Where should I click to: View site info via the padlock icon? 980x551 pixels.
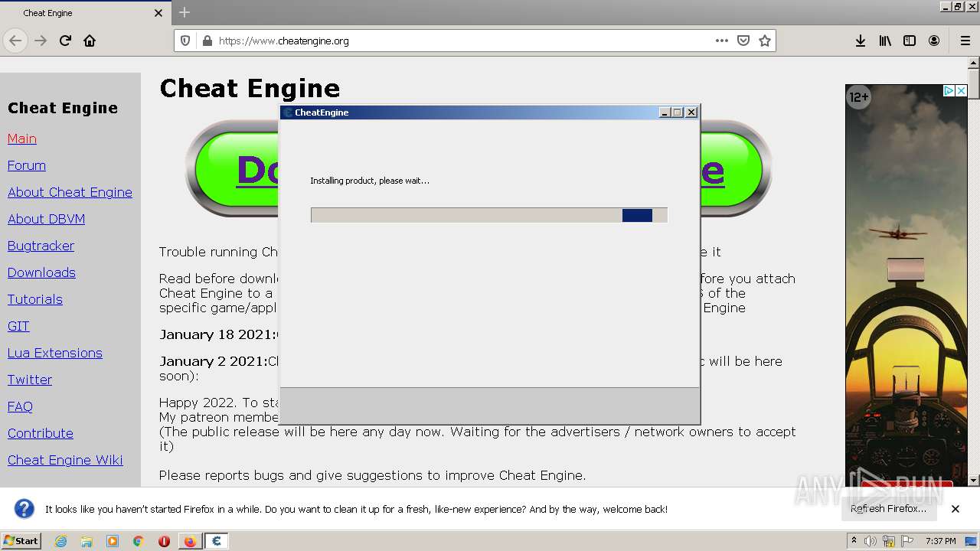[206, 41]
